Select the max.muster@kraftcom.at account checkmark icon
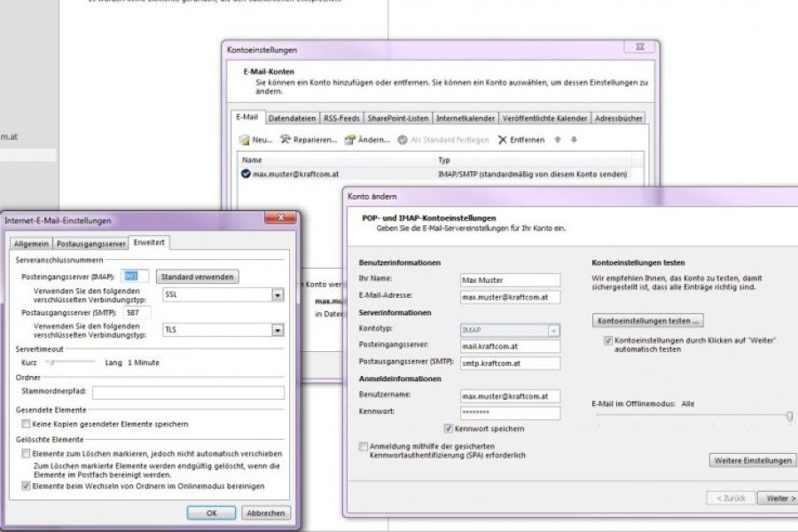 pyautogui.click(x=246, y=175)
